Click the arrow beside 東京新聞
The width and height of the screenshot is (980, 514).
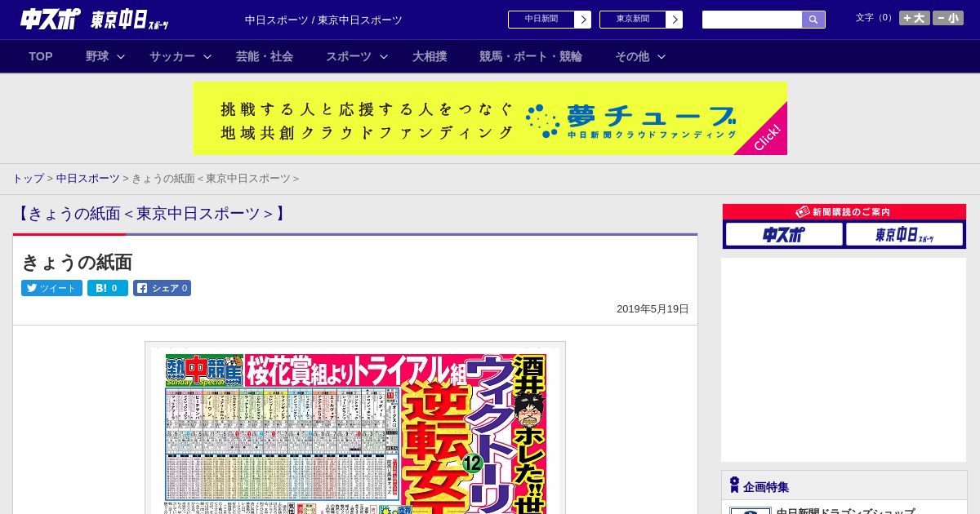[x=675, y=20]
